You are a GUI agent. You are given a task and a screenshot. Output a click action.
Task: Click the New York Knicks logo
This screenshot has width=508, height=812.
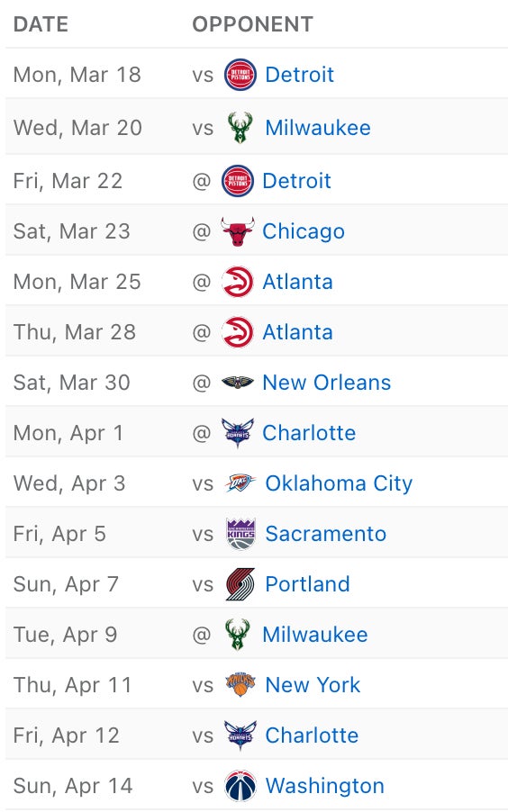pos(240,684)
